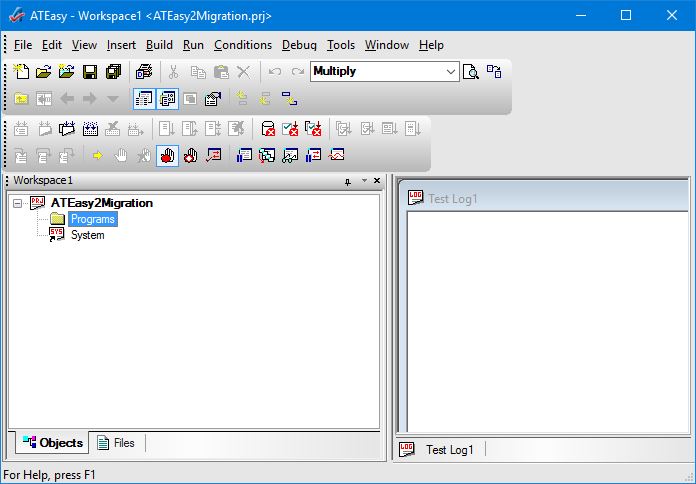Screen dimensions: 696x484
Task: Click the call stack stairs debug icon
Action: 267,155
